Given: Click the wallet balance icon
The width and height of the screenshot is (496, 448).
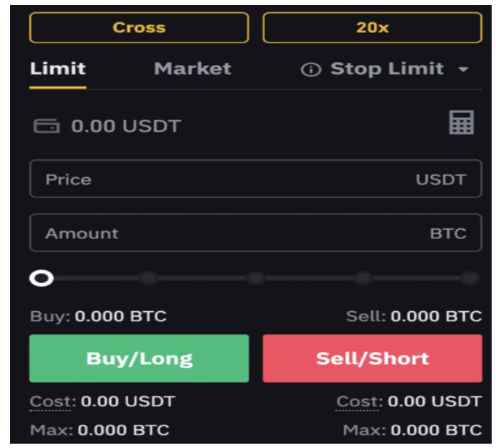Looking at the screenshot, I should point(47,125).
